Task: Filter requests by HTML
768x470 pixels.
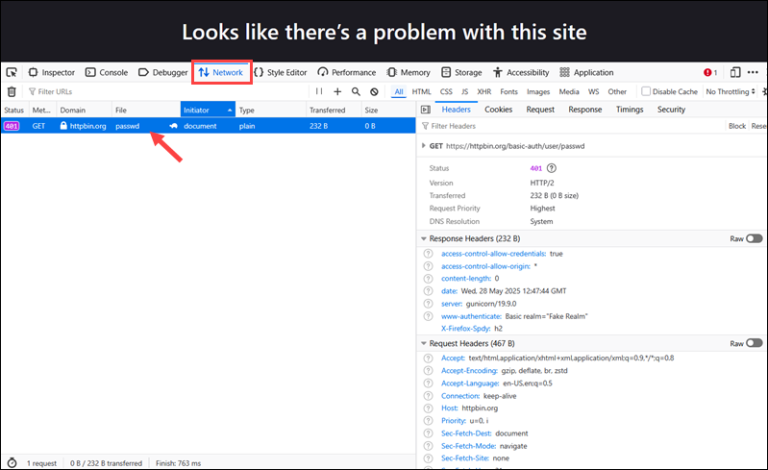Action: click(x=421, y=92)
